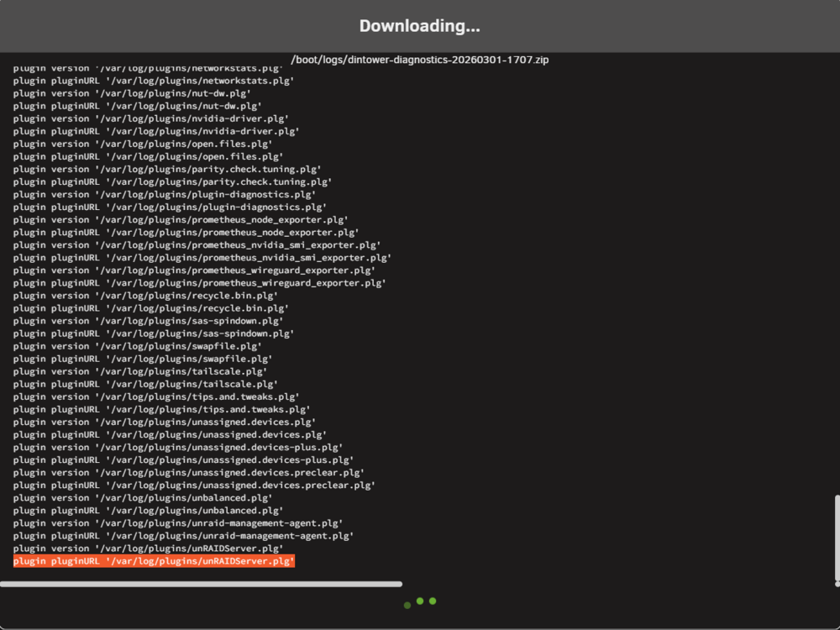The height and width of the screenshot is (630, 840).
Task: Click 'plugin pluginURL' unraid-management-agent.plg line
Action: (x=184, y=536)
